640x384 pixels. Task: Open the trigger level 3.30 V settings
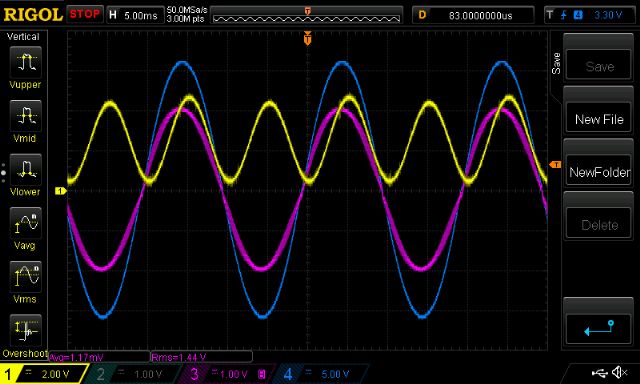(587, 16)
